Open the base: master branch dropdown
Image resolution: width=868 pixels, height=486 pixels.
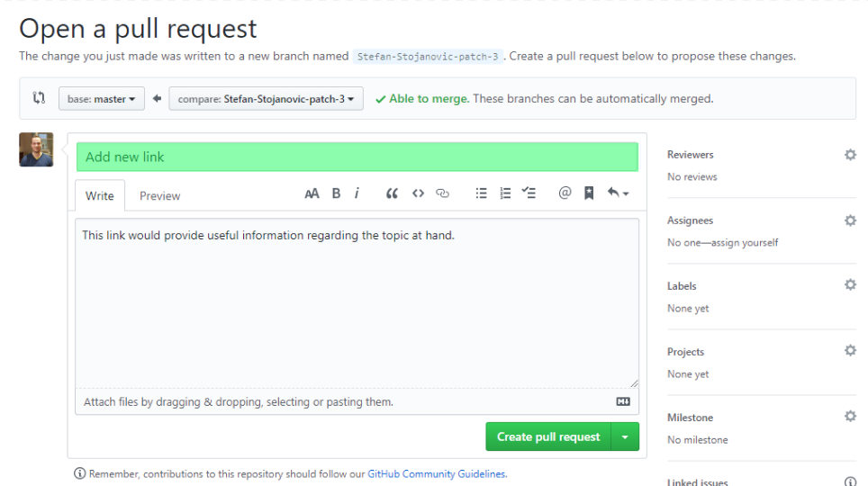coord(101,99)
